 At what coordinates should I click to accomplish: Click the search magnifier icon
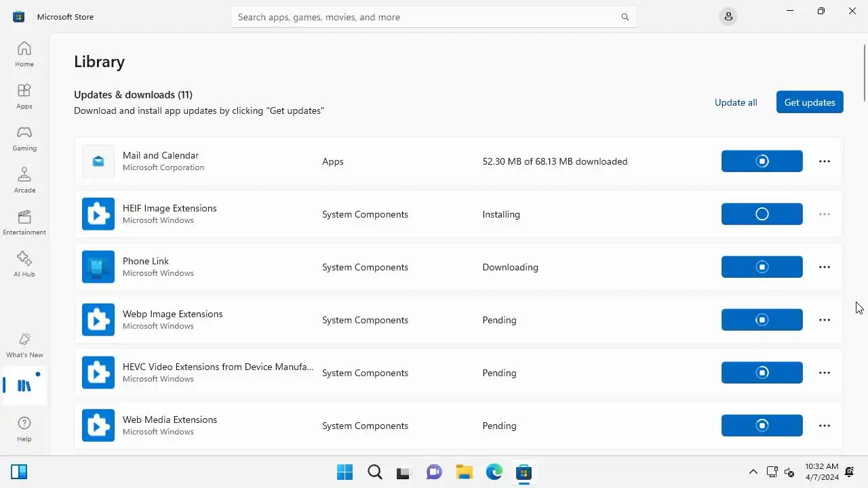click(625, 17)
